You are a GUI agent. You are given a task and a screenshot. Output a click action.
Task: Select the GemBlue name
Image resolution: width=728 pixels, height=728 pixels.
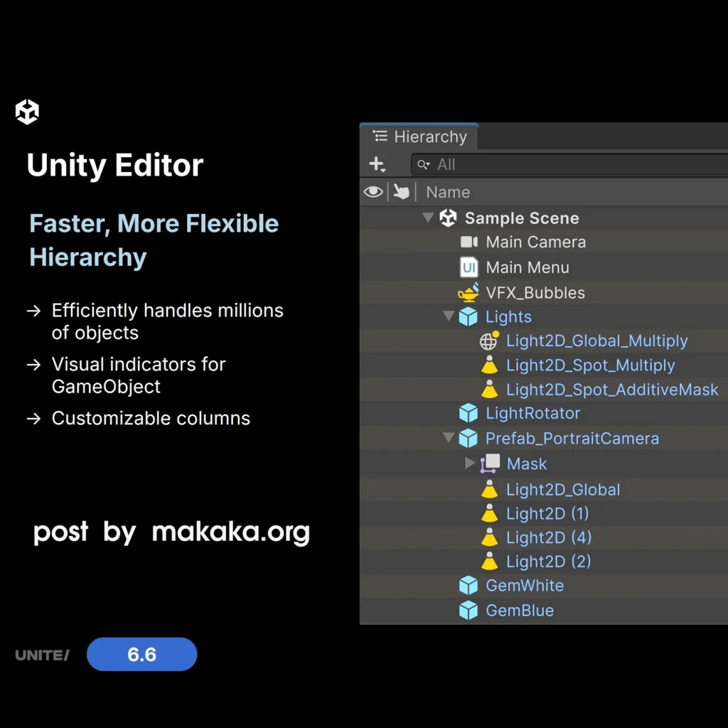point(520,610)
